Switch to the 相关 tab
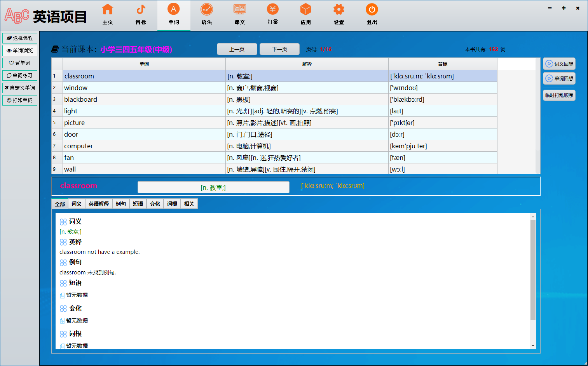 (x=189, y=204)
